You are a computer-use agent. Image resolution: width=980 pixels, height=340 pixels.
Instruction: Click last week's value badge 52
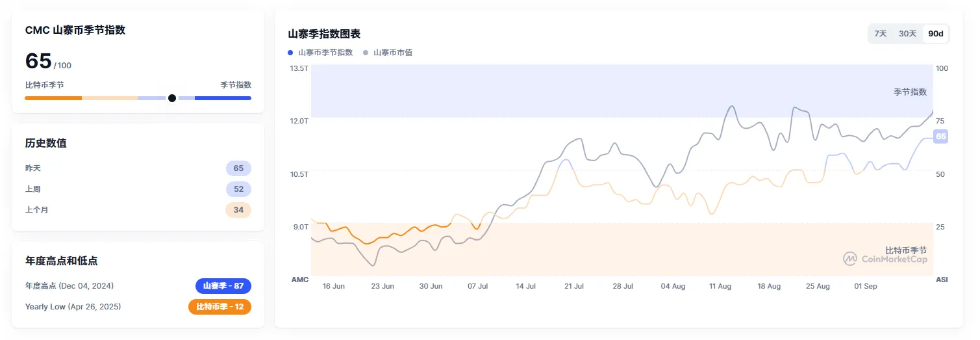point(238,189)
